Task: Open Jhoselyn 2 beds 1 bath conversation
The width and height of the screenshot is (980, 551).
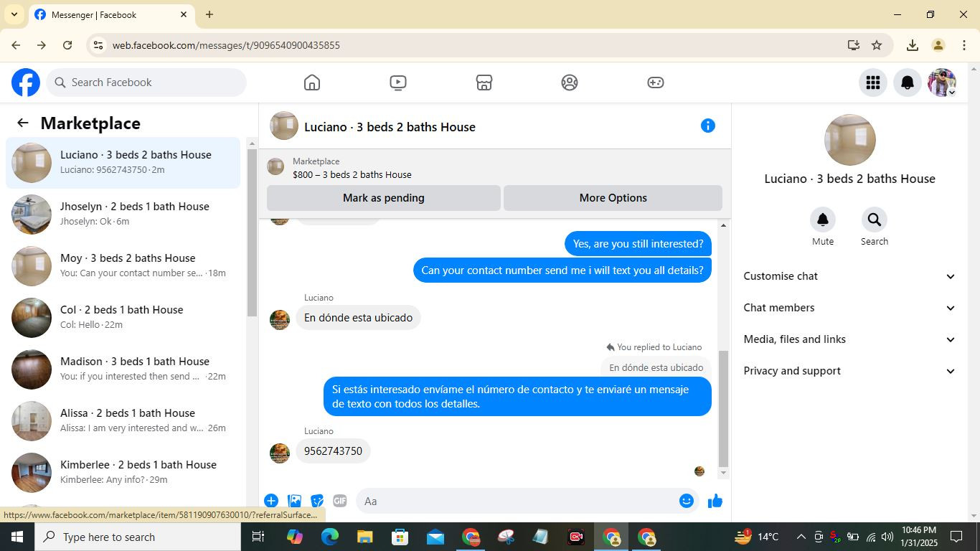Action: tap(123, 215)
